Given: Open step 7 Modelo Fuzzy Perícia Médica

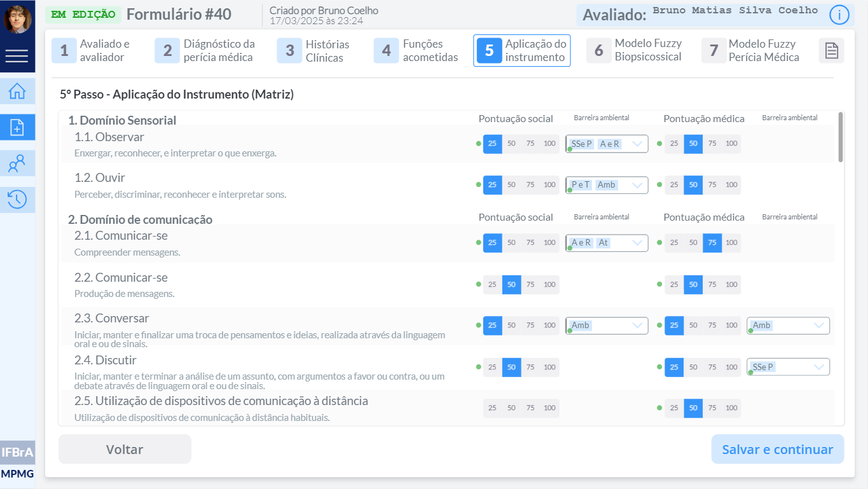Looking at the screenshot, I should [752, 50].
